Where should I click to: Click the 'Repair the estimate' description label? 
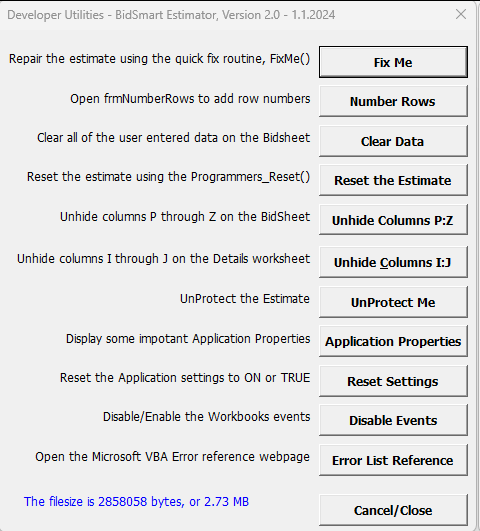click(x=159, y=59)
